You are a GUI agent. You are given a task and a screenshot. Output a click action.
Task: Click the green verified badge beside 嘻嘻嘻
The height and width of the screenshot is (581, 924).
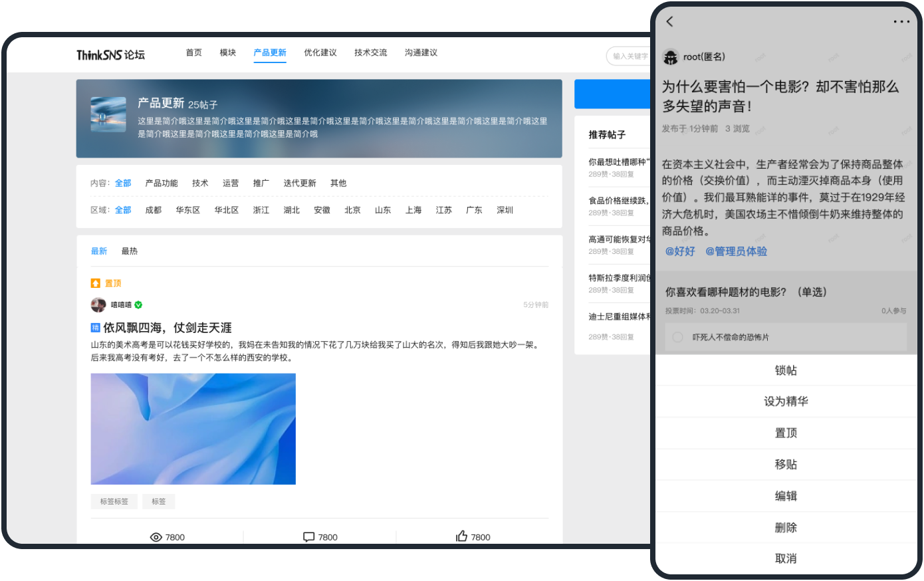point(138,305)
